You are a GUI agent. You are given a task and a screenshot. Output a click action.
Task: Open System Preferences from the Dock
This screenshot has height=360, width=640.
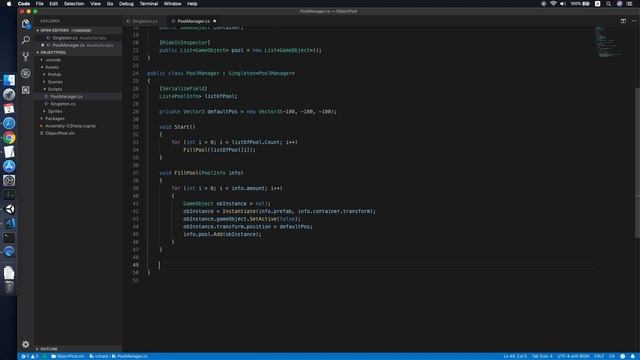click(x=9, y=180)
